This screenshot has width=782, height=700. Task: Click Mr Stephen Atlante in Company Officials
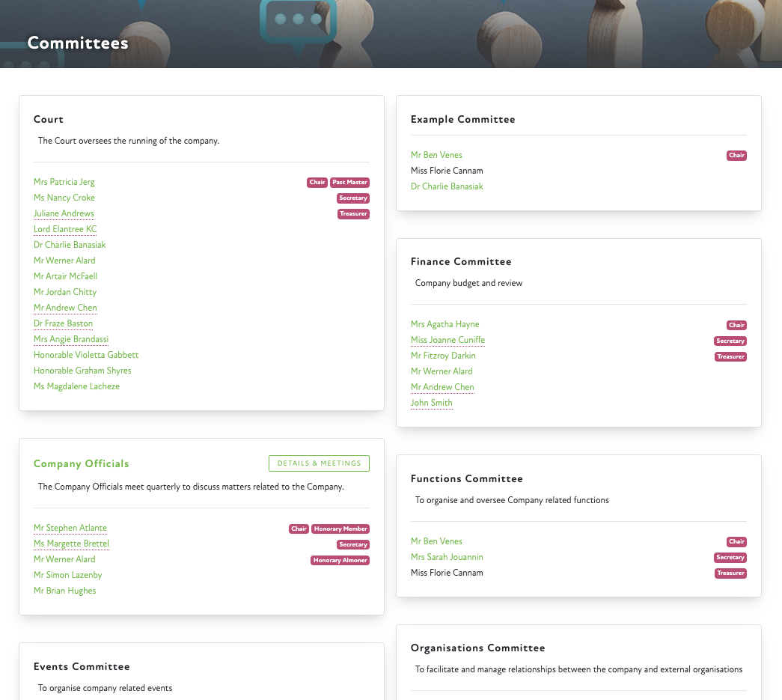click(70, 528)
